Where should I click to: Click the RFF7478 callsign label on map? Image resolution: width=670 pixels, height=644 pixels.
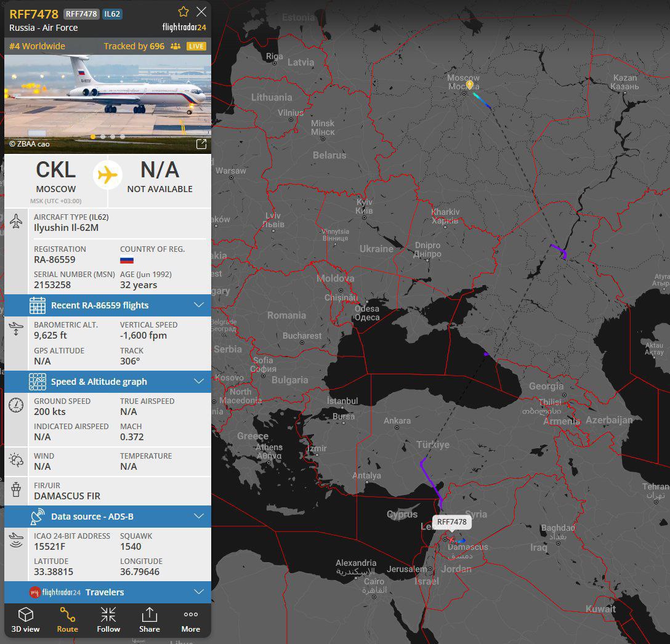click(451, 522)
